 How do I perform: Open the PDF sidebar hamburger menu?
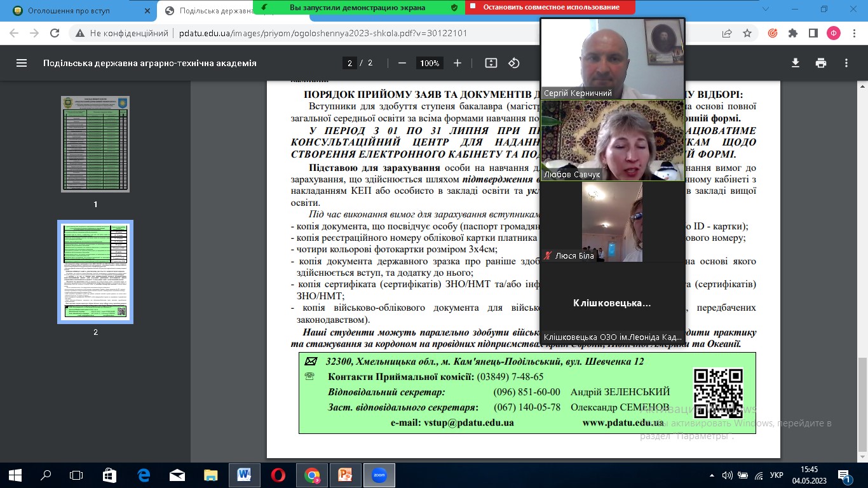[x=22, y=63]
